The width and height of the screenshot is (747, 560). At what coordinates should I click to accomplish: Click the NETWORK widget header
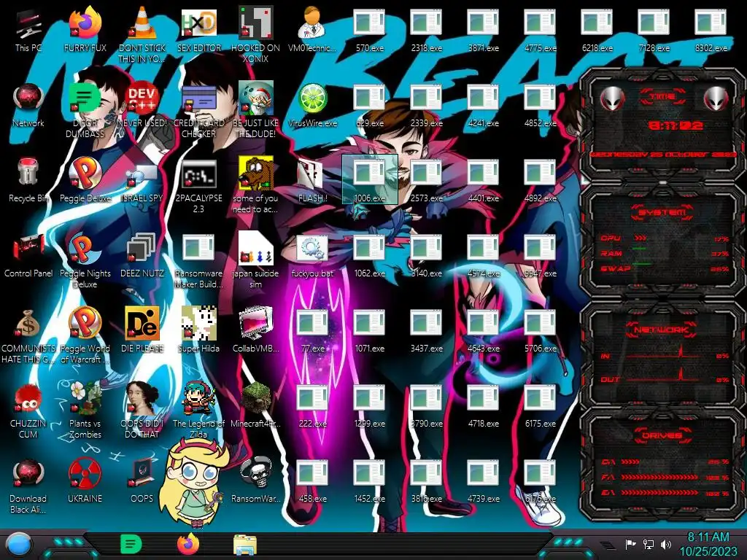pos(662,329)
